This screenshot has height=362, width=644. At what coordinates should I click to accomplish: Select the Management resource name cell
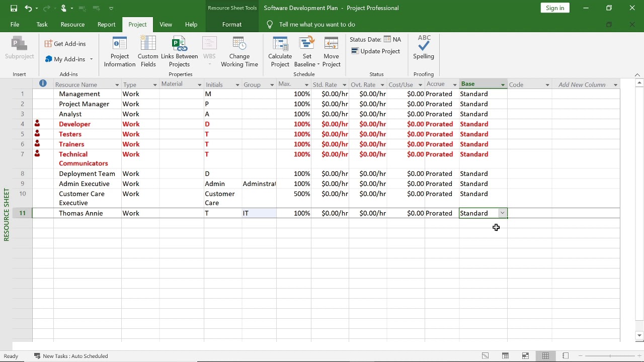click(x=87, y=94)
